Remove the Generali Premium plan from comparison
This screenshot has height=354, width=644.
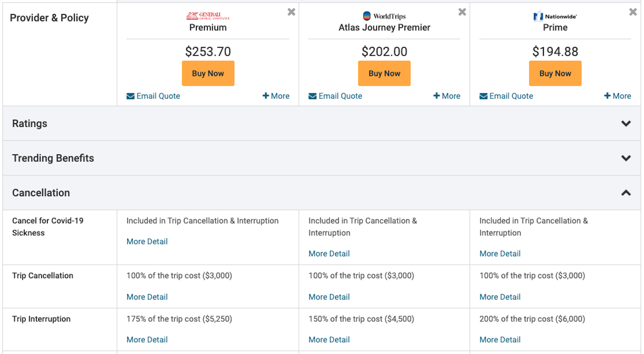tap(291, 12)
